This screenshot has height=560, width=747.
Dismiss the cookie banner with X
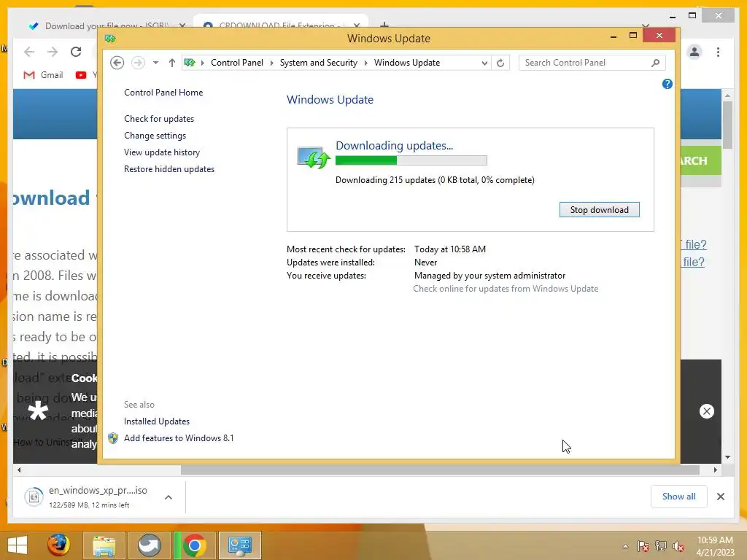click(x=706, y=411)
